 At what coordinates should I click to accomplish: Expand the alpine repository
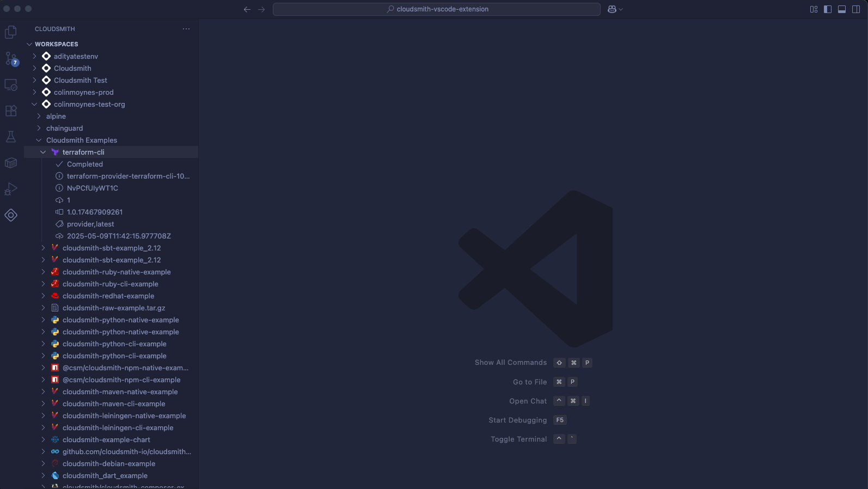tap(39, 116)
